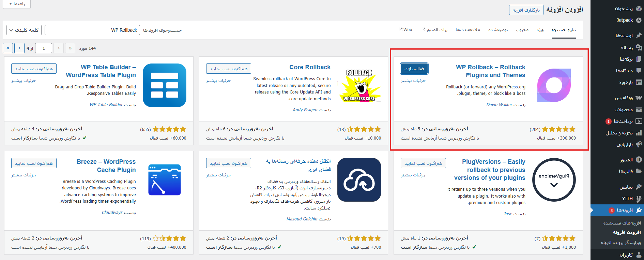The height and width of the screenshot is (260, 644).
Task: Click the Plugins (افزونه‌ها) plug icon
Action: click(x=639, y=210)
